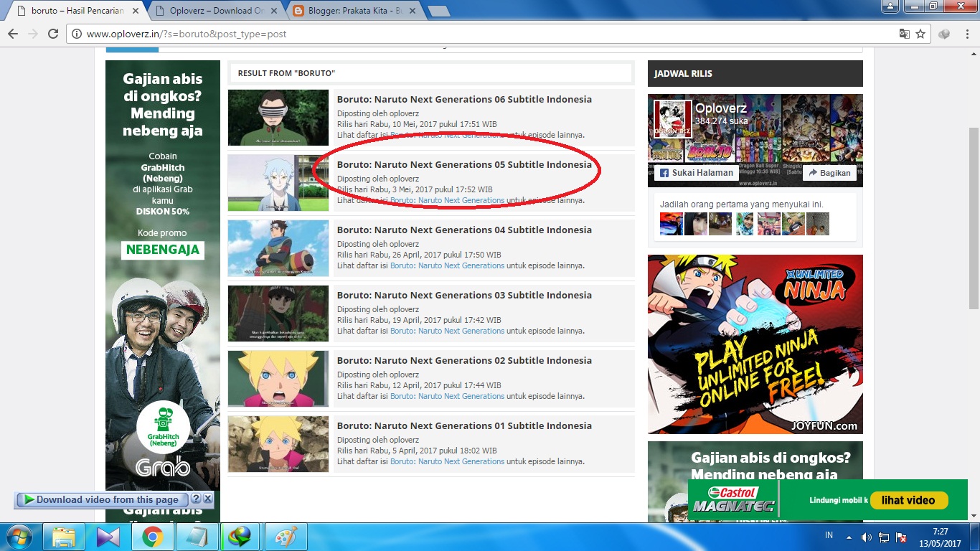Image resolution: width=980 pixels, height=551 pixels.
Task: Click episode 06 thumbnail image
Action: tap(278, 118)
